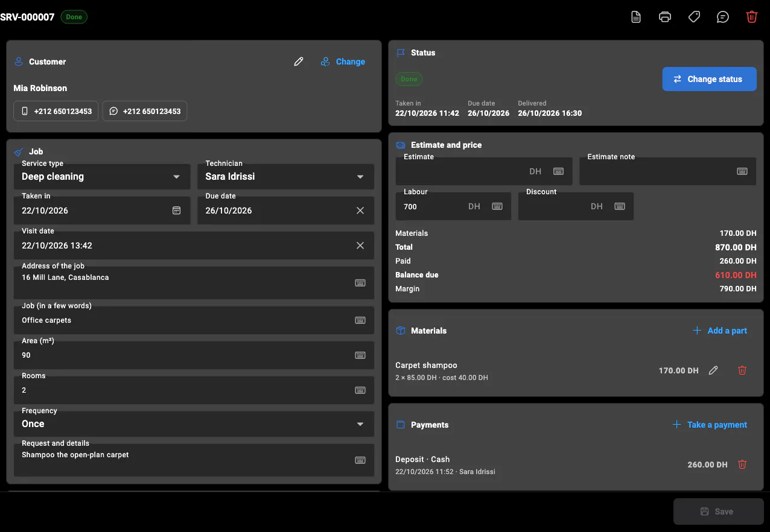Open keyboard for the Area field

coord(360,355)
